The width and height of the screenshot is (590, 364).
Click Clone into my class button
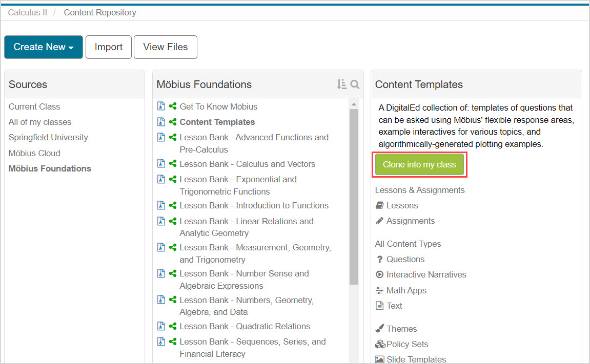(419, 165)
